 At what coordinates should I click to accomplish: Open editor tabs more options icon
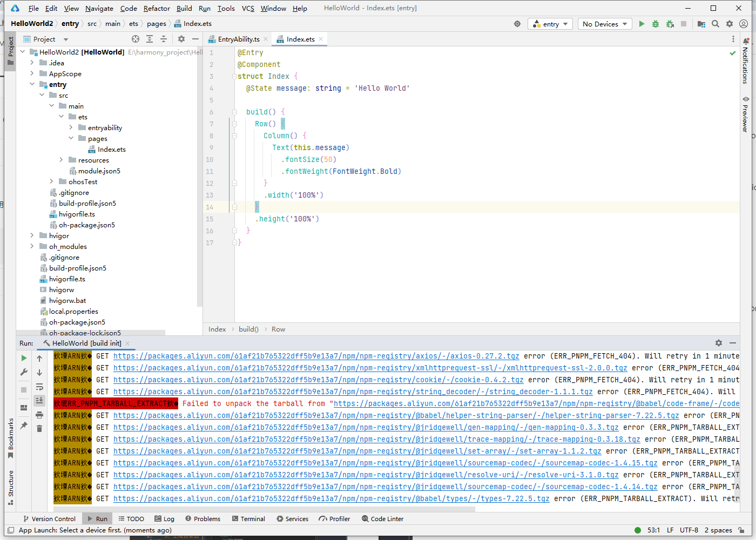click(x=733, y=39)
